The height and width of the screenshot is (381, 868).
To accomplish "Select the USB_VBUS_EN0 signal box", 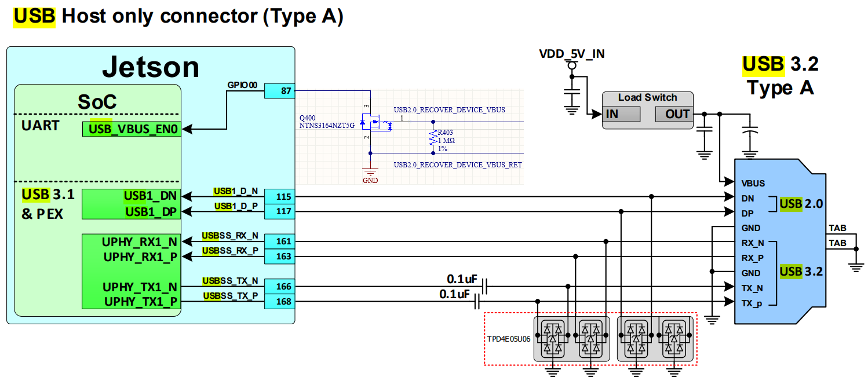I will click(x=131, y=130).
